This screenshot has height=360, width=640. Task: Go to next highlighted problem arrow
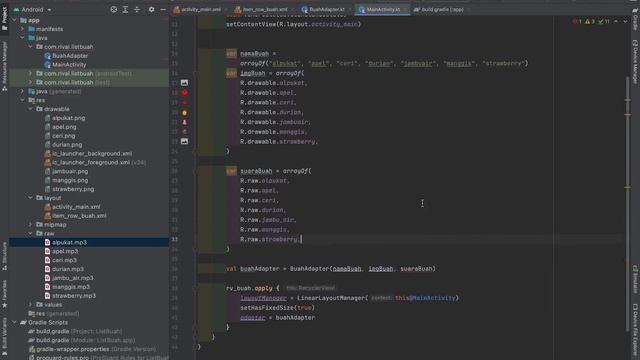pyautogui.click(x=625, y=21)
